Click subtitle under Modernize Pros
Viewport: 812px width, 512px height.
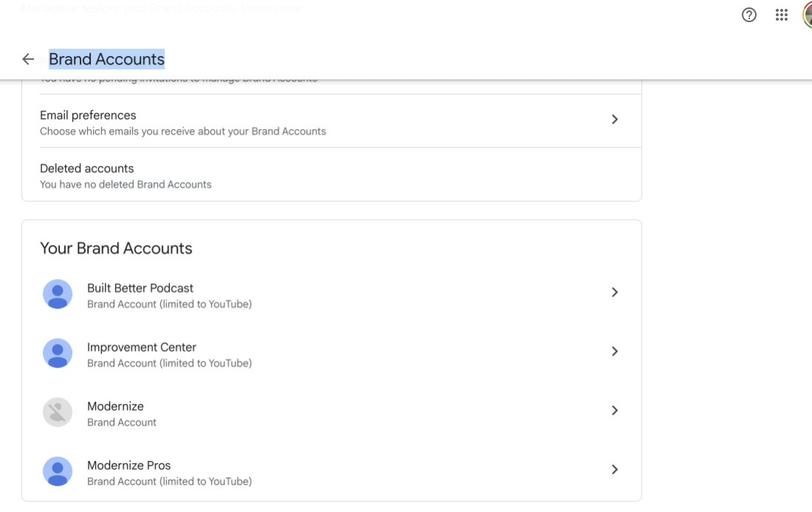click(169, 482)
